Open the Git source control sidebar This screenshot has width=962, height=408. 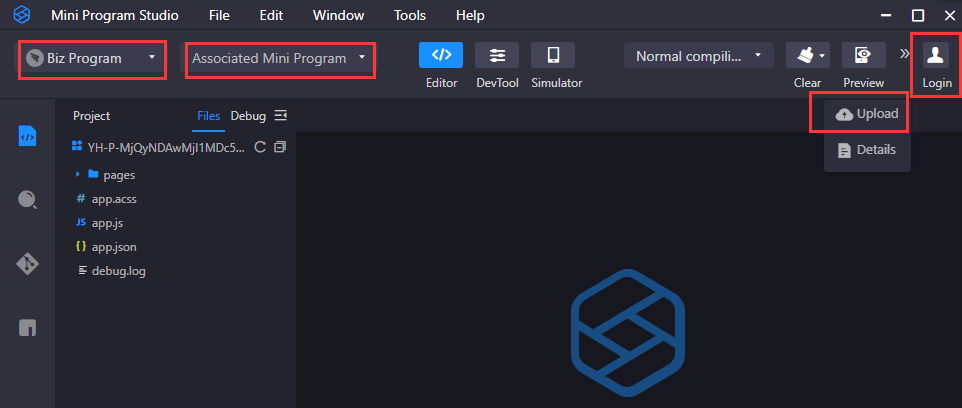coord(28,264)
